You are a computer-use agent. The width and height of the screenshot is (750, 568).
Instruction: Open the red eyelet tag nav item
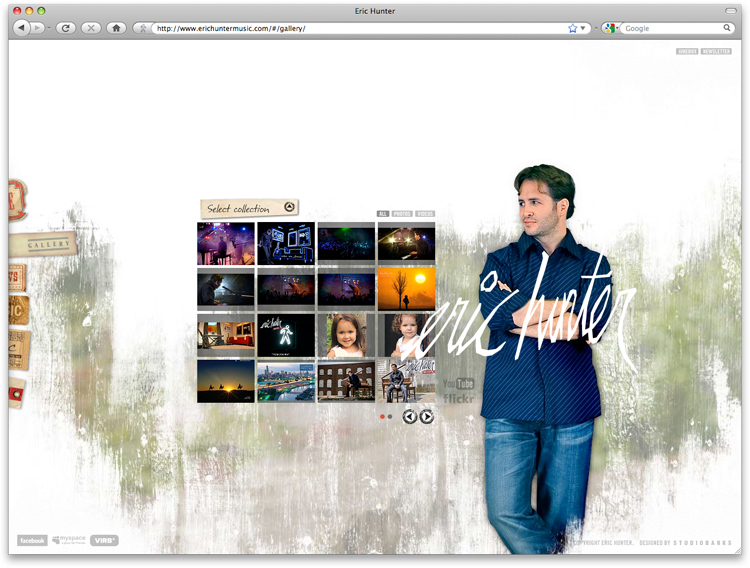[16, 393]
